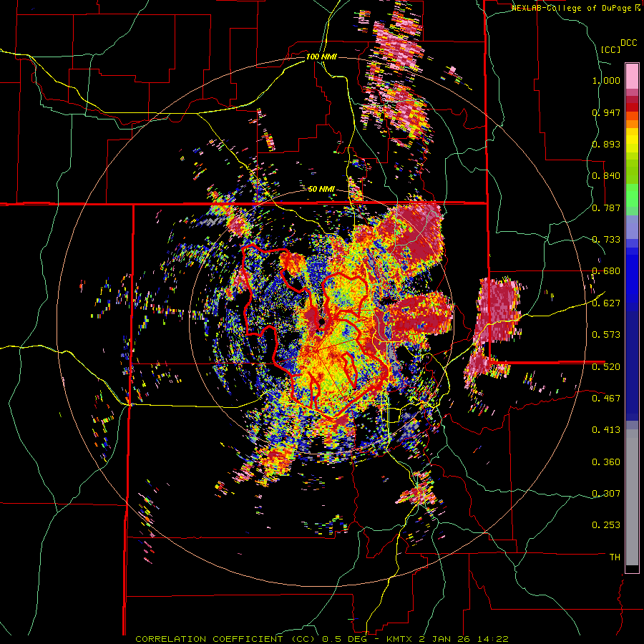This screenshot has width=644, height=644.
Task: Click the black KMTX radar site dot
Action: click(321, 322)
